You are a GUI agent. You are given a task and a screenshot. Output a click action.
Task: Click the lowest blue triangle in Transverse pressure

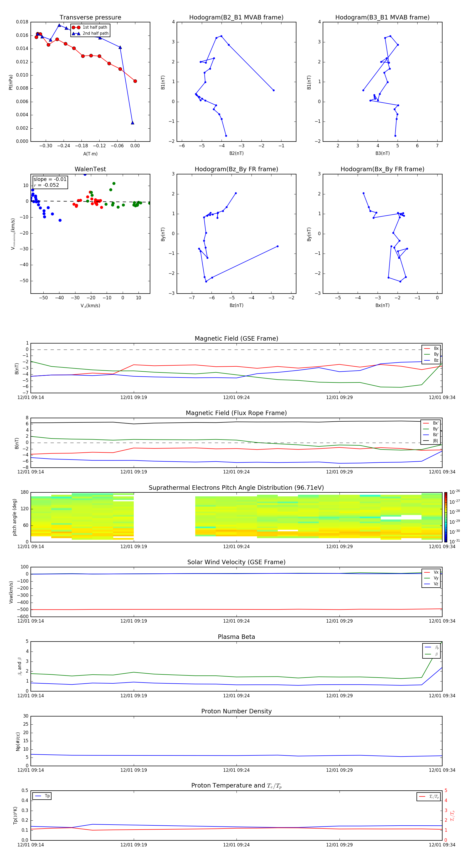tap(132, 123)
